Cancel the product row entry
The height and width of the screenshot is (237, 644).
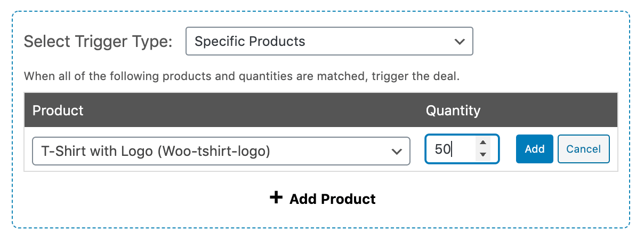click(583, 149)
